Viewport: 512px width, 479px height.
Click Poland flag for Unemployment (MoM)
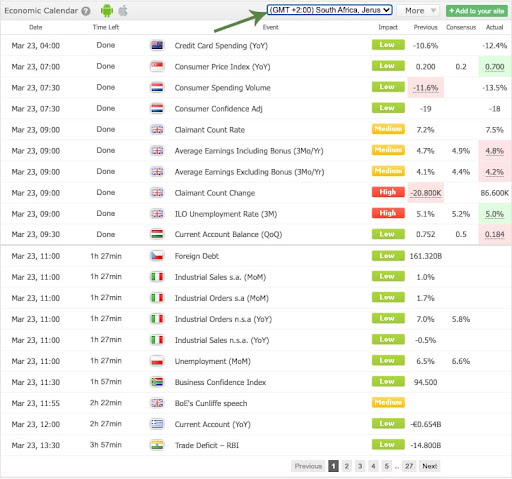pyautogui.click(x=157, y=361)
